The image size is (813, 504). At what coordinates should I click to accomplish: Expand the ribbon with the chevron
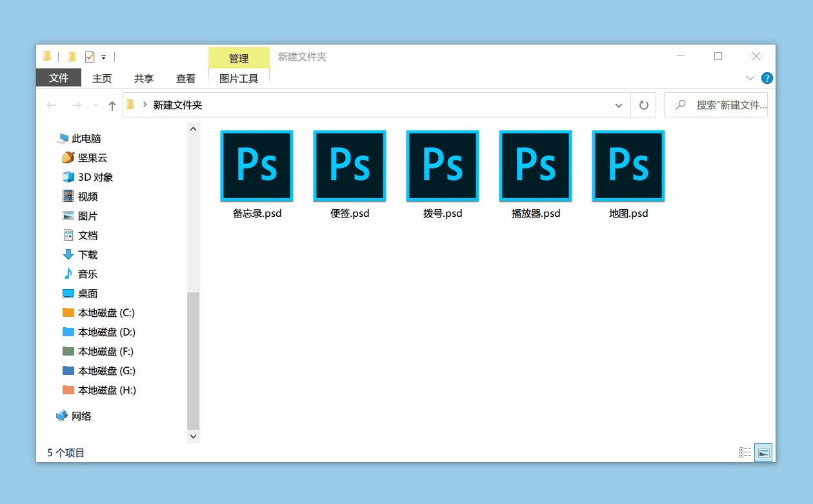(x=750, y=78)
